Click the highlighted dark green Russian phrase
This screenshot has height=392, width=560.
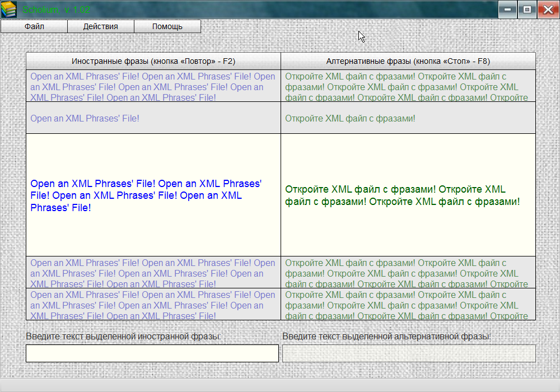(x=402, y=195)
